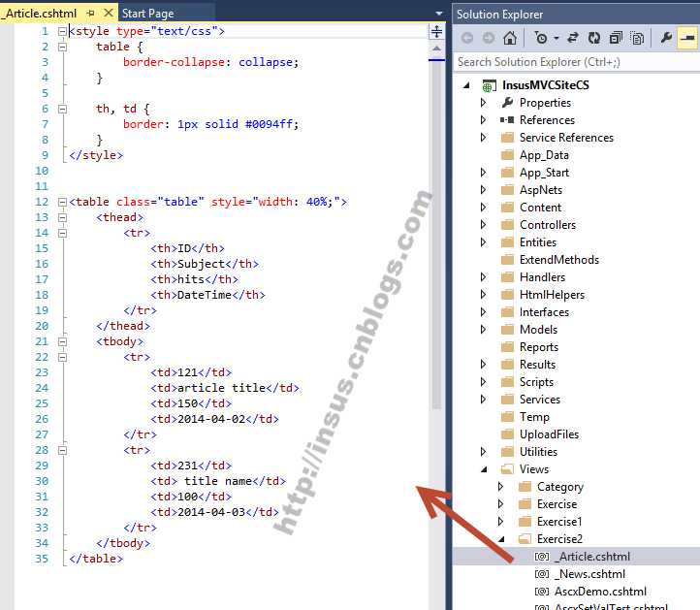Viewport: 700px width, 610px height.
Task: Toggle Show All Files in Solution Explorer
Action: click(x=637, y=38)
